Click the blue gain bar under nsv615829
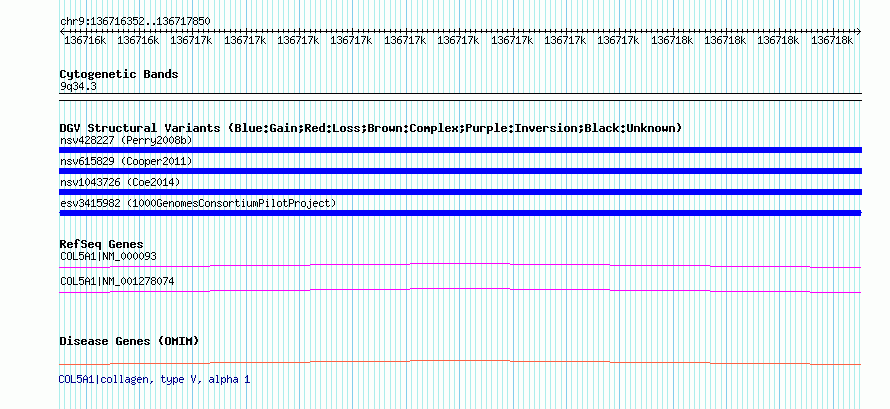The image size is (890, 409). point(460,171)
